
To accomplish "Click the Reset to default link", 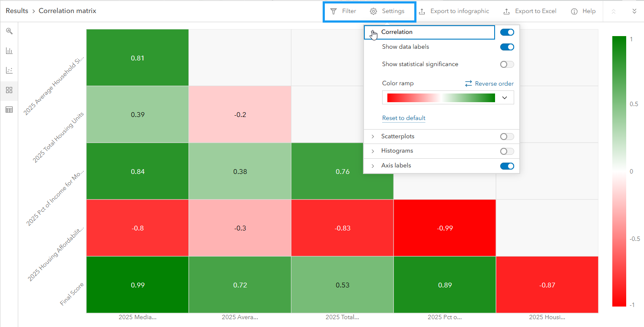I will pos(403,118).
